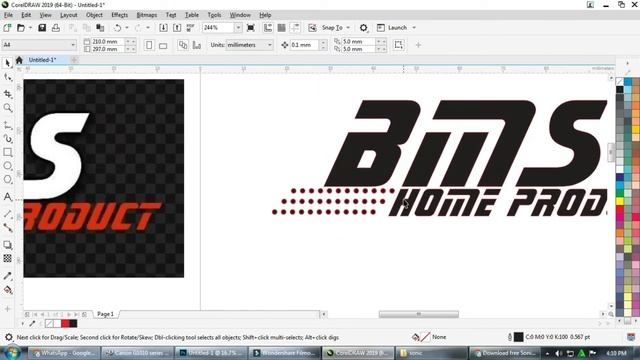This screenshot has width=640, height=360.
Task: Open the Bitmaps menu
Action: 147,15
